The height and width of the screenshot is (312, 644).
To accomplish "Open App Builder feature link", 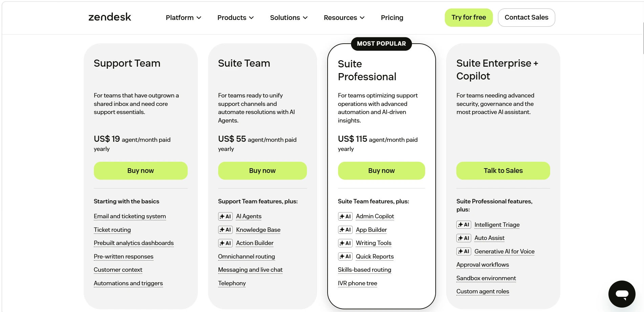I will 371,230.
